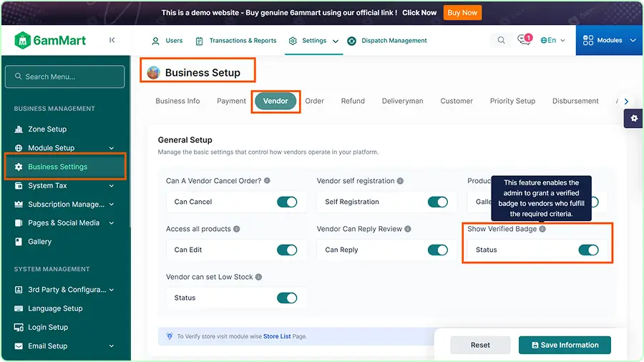Screen dimensions: 644x362
Task: Toggle the Gallery switch partly hidden by the tooltip
Action: click(x=595, y=202)
